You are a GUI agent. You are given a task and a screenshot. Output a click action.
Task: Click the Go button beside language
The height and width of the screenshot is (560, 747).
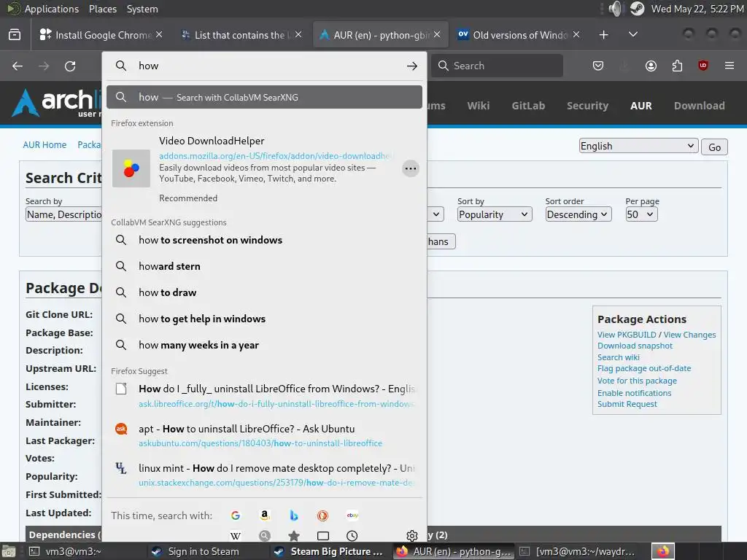(714, 147)
